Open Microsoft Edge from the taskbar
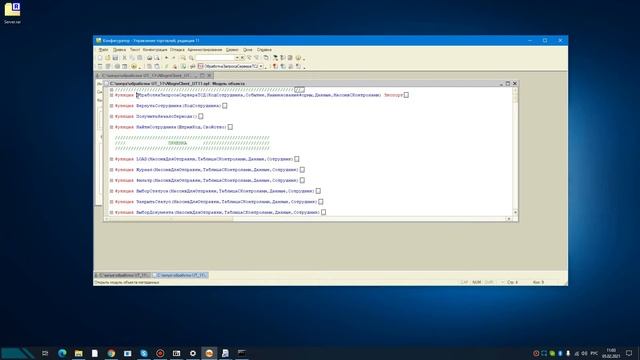The height and width of the screenshot is (360, 640). coord(62,353)
